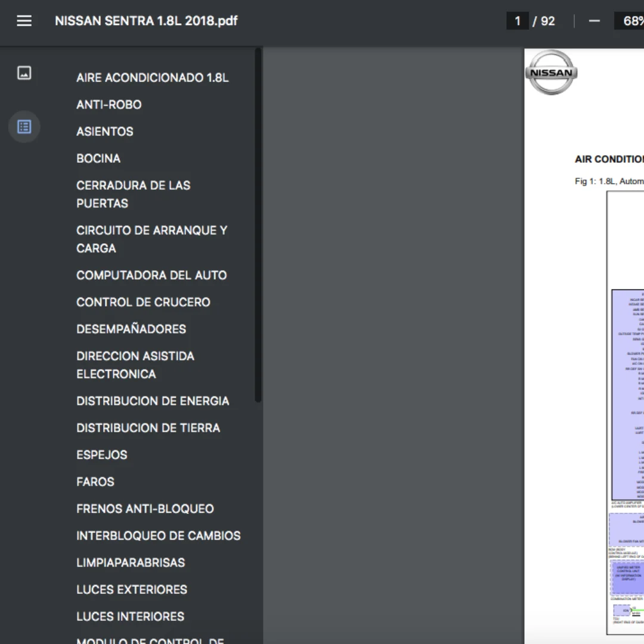Open the FAROS bookmark
The image size is (644, 644).
pyautogui.click(x=95, y=482)
